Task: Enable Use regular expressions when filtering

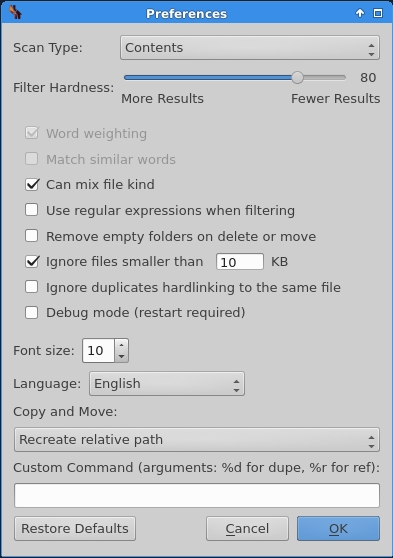Action: [32, 210]
